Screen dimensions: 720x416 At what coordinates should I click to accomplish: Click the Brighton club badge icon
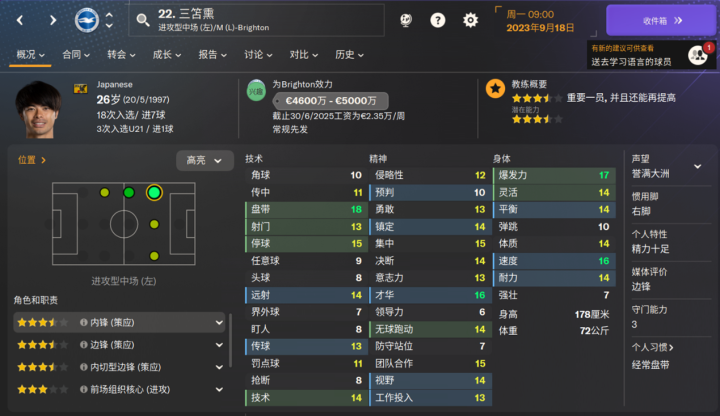coord(87,19)
